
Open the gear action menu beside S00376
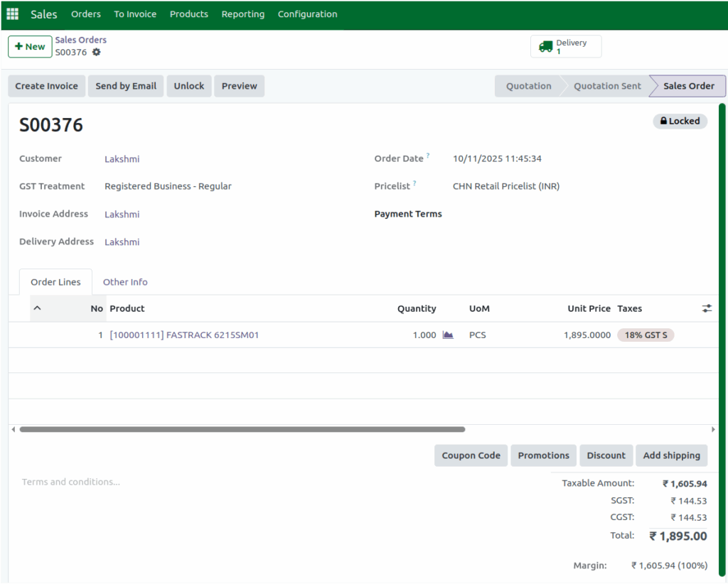(97, 52)
